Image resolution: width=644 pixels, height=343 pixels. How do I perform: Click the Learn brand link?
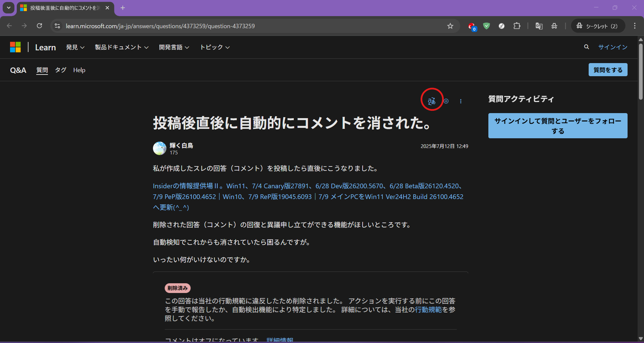[46, 47]
